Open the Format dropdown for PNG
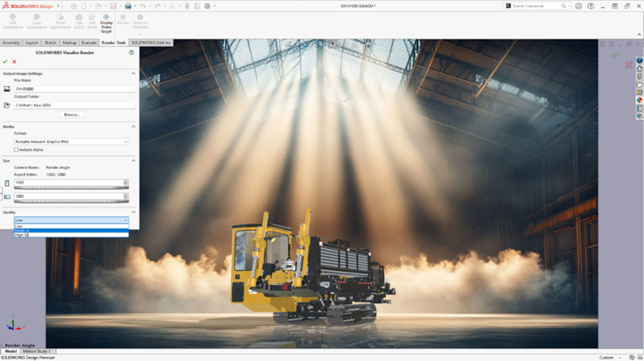This screenshot has height=361, width=644. pyautogui.click(x=71, y=142)
